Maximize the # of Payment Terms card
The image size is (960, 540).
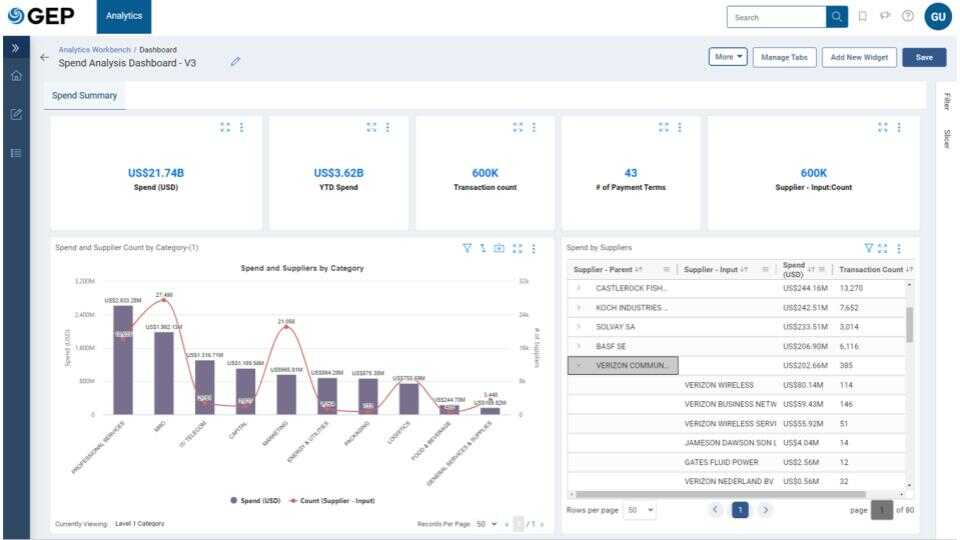coord(664,127)
